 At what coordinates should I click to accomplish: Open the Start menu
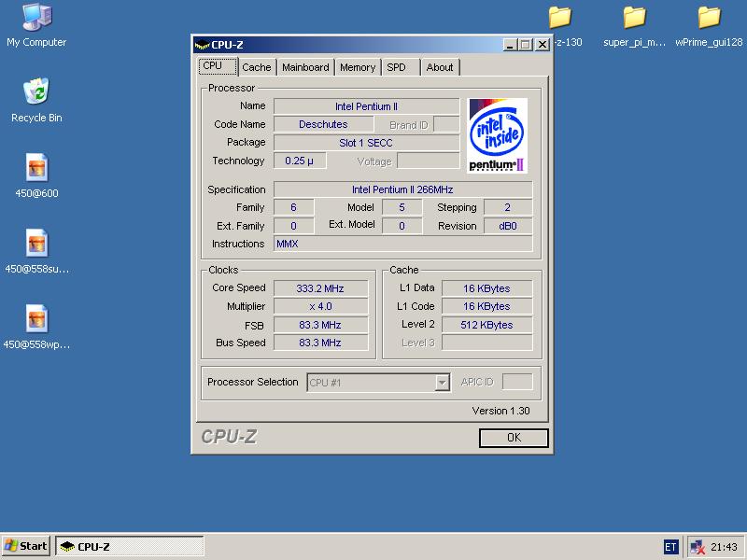point(26,546)
